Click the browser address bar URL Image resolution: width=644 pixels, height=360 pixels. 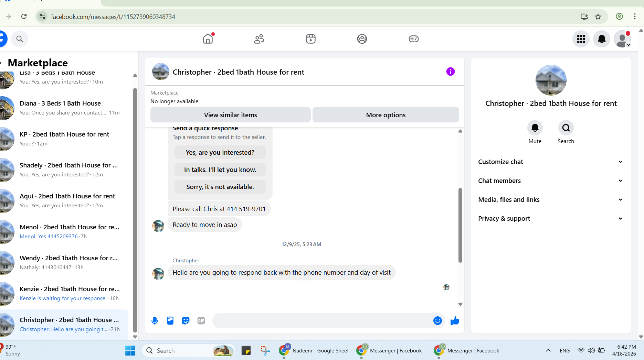tap(113, 17)
